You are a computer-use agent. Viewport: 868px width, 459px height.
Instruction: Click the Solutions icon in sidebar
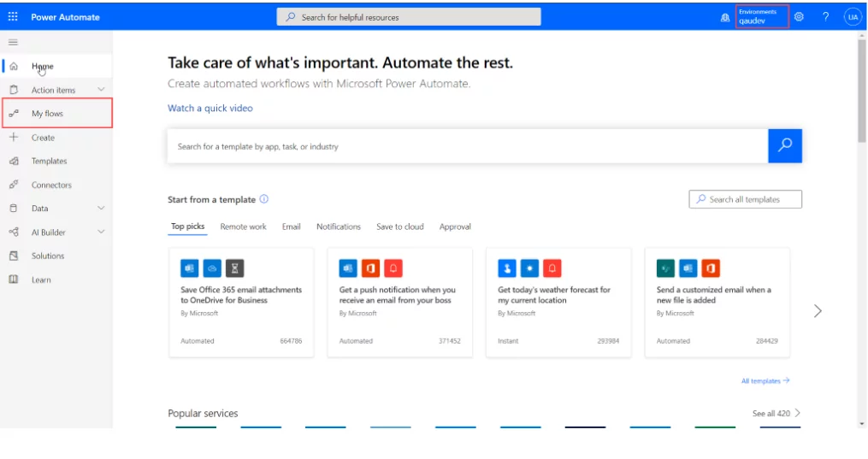(x=14, y=256)
